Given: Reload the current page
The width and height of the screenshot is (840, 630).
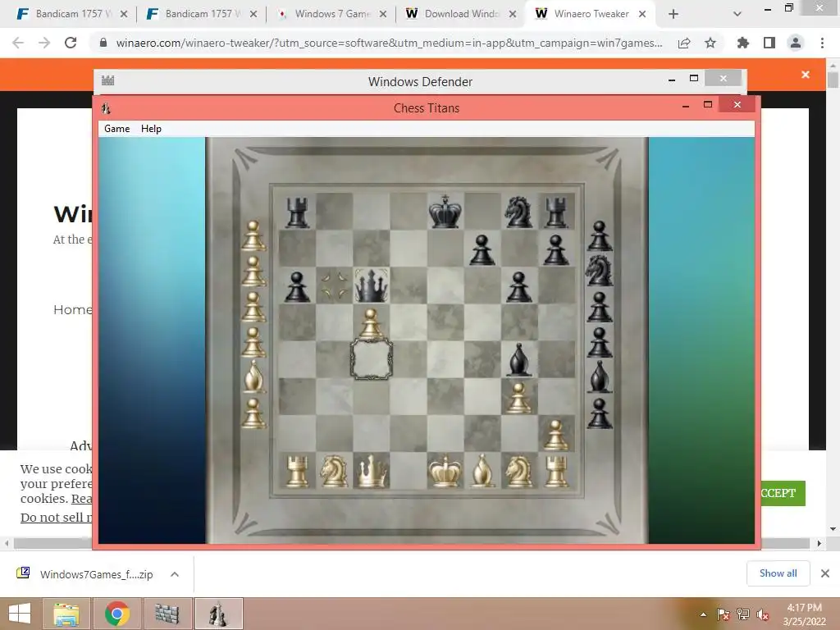Looking at the screenshot, I should 71,43.
